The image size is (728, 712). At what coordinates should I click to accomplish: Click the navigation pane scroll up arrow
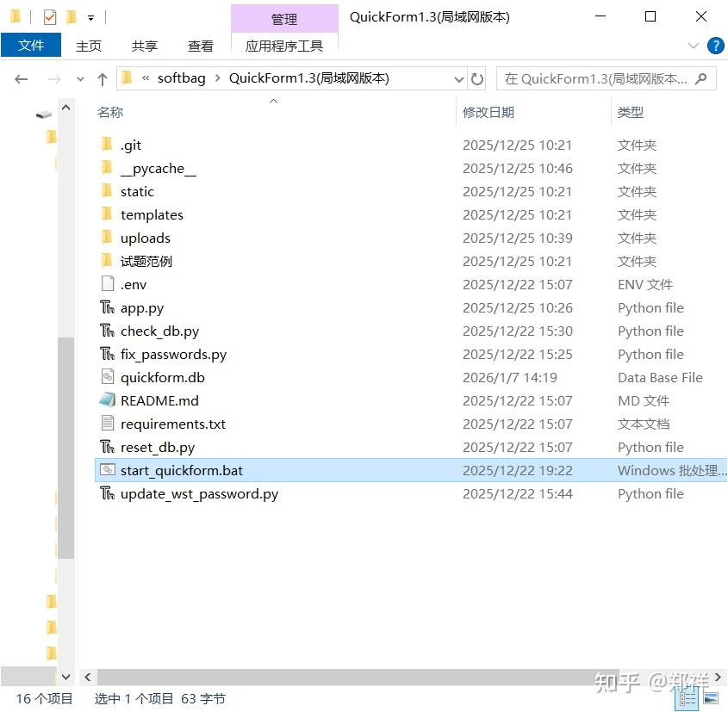(66, 108)
